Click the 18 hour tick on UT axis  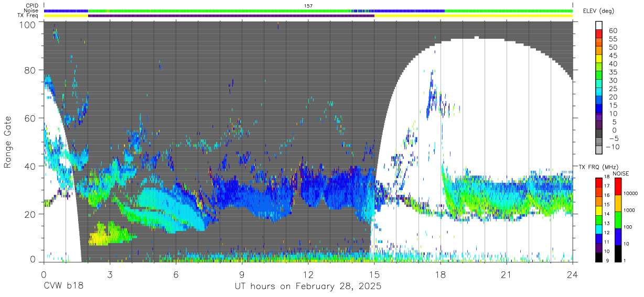coord(441,274)
